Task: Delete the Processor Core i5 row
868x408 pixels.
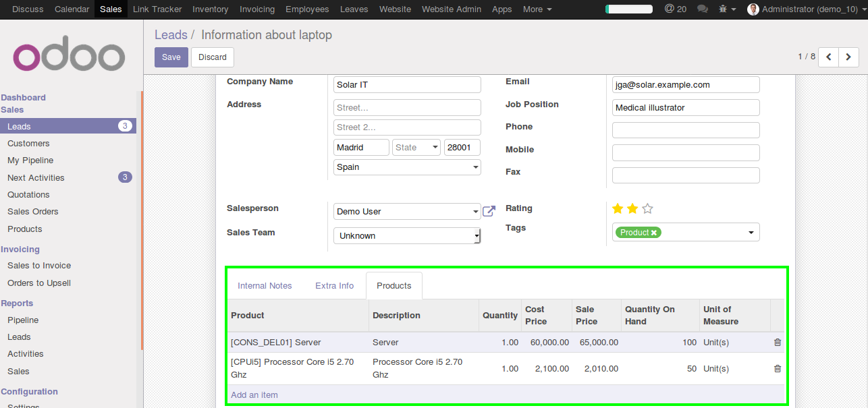Action: 778,369
